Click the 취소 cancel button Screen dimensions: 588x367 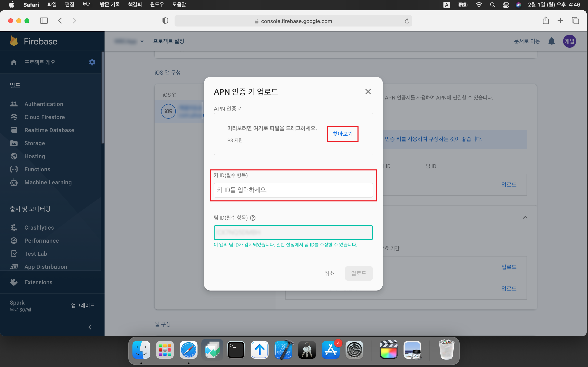click(x=329, y=273)
